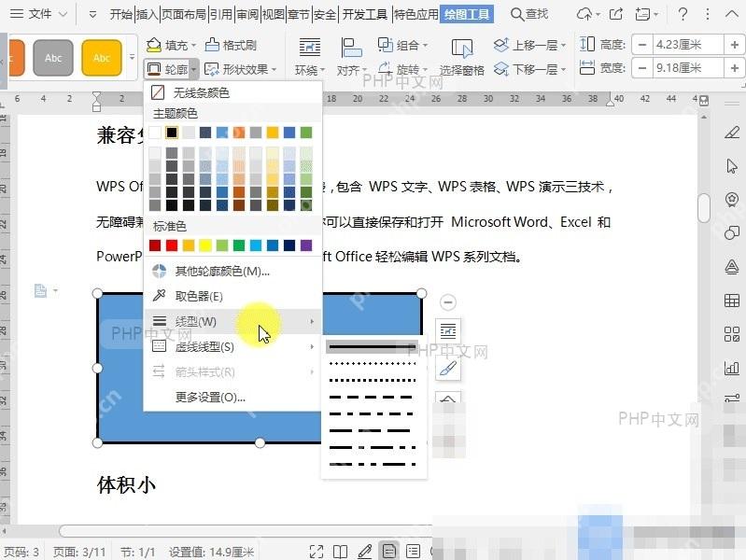Apply the gray Abc shape style
Screen dimensions: 746x560
pyautogui.click(x=53, y=58)
